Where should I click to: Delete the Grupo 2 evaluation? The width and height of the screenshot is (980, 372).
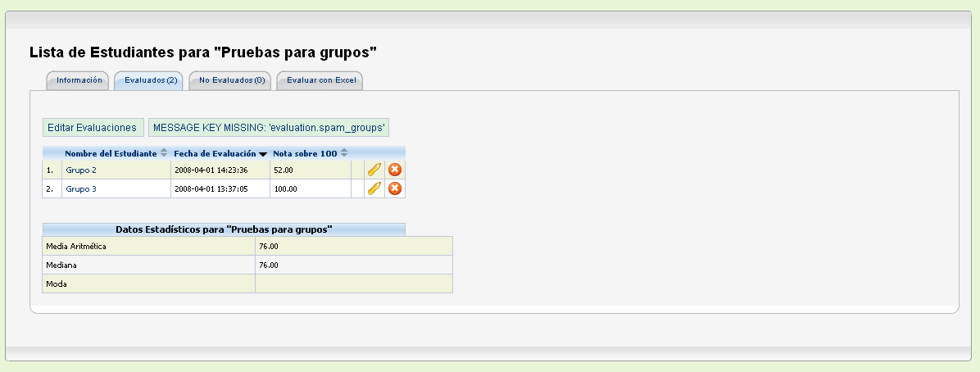point(394,170)
